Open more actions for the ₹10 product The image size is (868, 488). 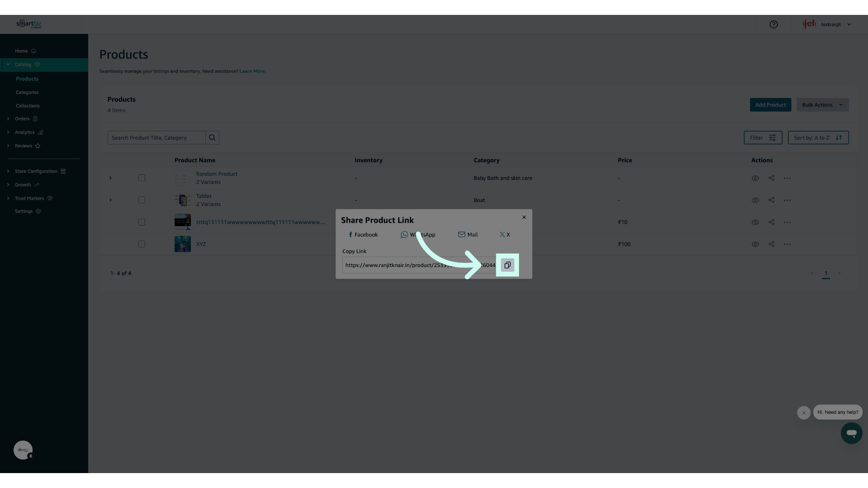[x=787, y=222]
